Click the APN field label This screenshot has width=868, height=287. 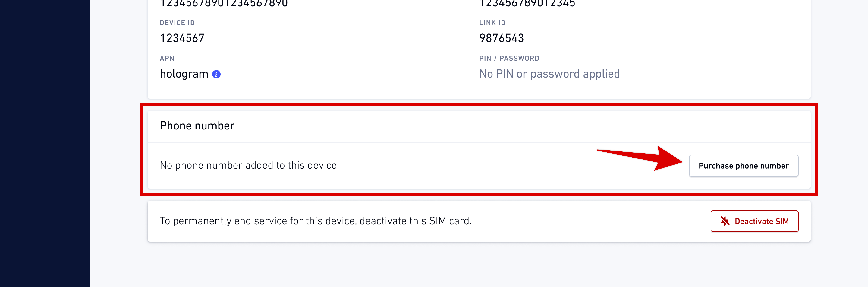click(x=167, y=58)
